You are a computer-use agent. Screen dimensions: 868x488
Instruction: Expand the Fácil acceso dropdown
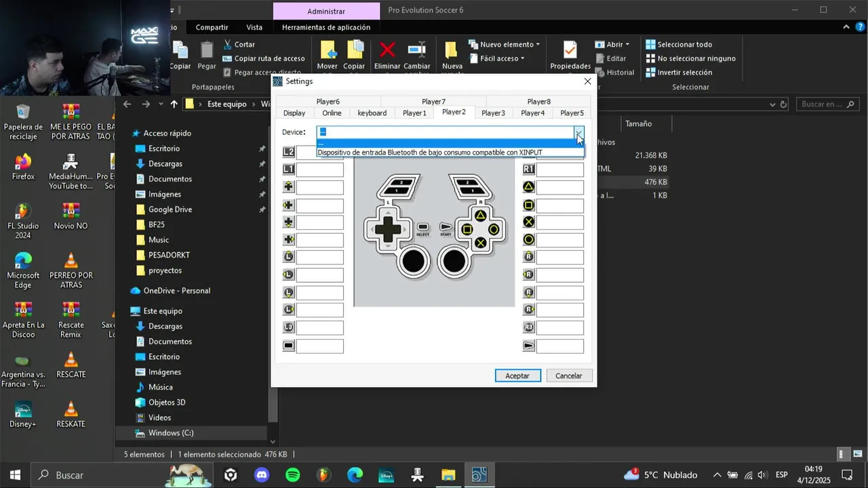[522, 59]
